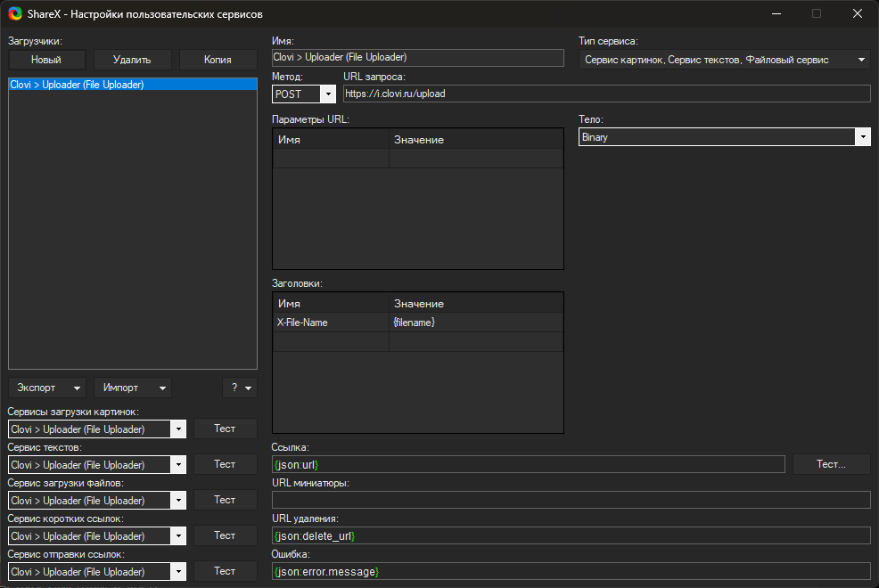Test the file upload service
Image resolution: width=879 pixels, height=588 pixels.
click(x=225, y=500)
